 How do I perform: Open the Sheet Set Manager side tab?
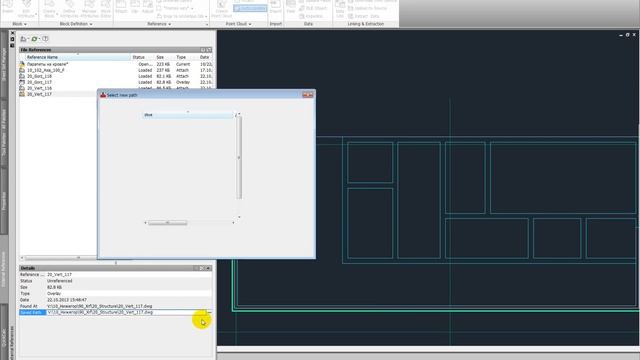(4, 65)
